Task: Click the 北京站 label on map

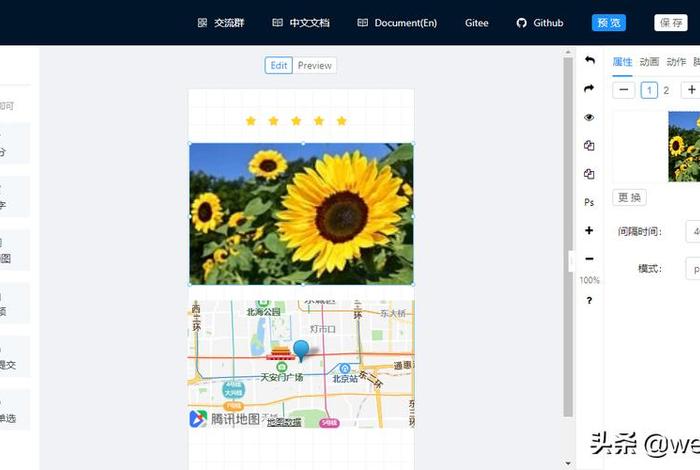Action: 345,379
